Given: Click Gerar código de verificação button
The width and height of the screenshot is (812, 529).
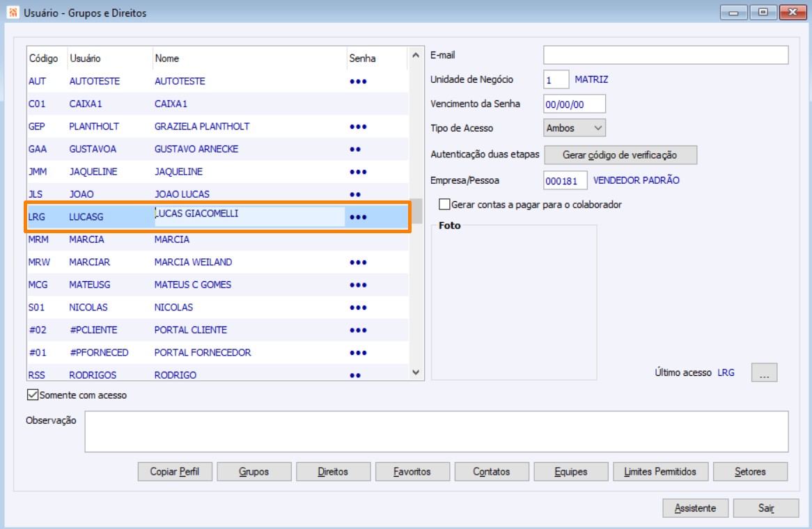Looking at the screenshot, I should tap(620, 155).
